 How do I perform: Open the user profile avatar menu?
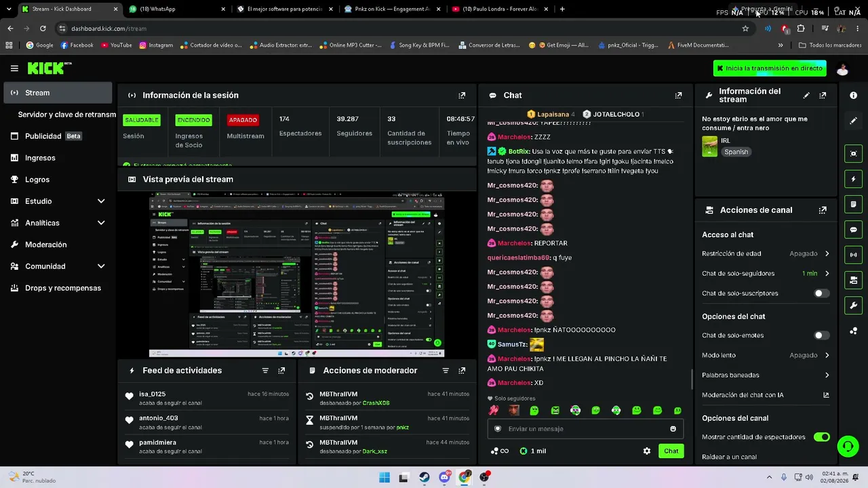click(x=842, y=68)
